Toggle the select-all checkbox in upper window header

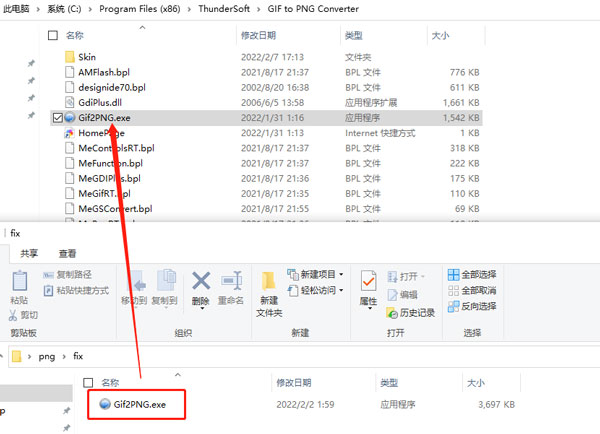(x=53, y=36)
